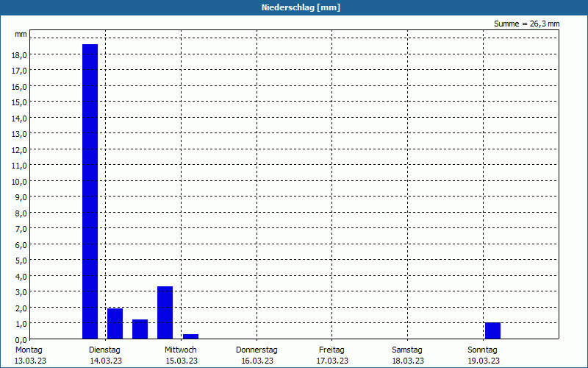Click the "14,0" y-axis value
The image size is (588, 368).
point(20,118)
